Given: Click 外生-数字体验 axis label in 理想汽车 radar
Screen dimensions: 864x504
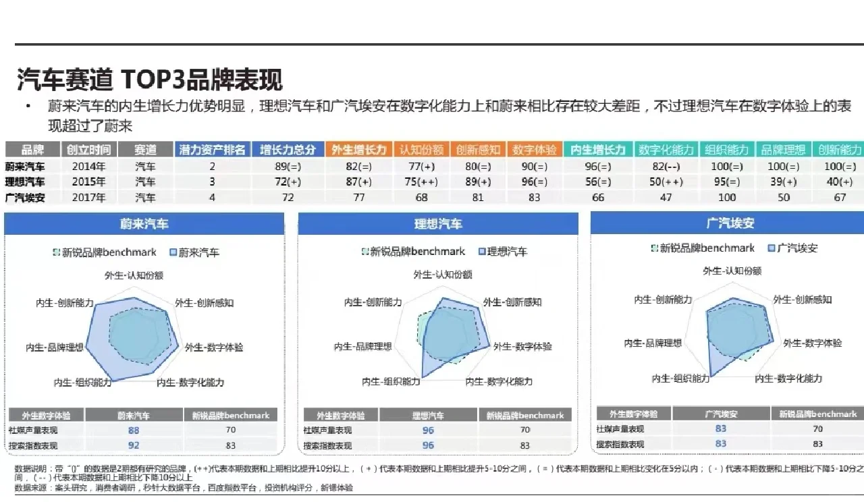Looking at the screenshot, I should coord(522,346).
